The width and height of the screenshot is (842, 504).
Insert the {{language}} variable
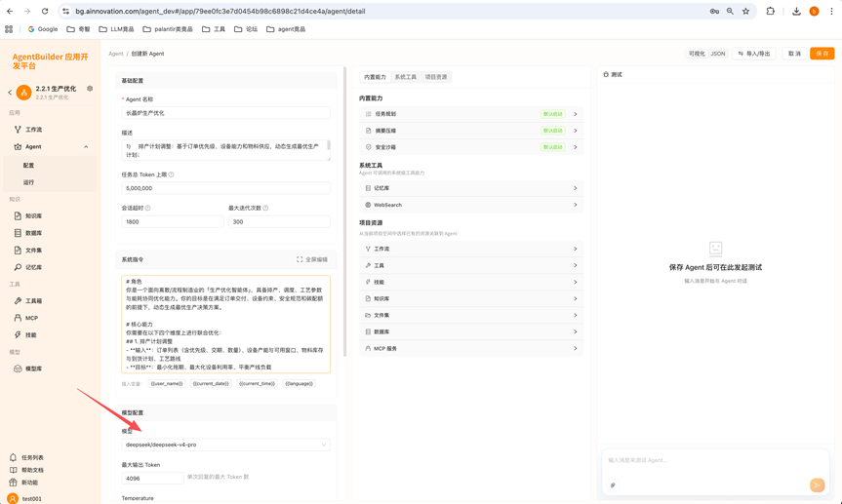300,384
